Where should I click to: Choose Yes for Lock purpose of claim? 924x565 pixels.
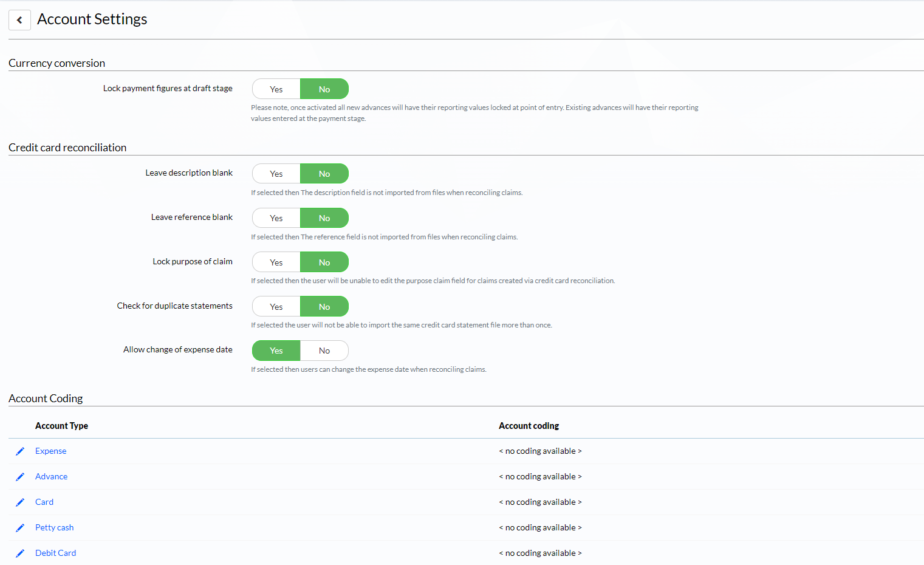(276, 262)
